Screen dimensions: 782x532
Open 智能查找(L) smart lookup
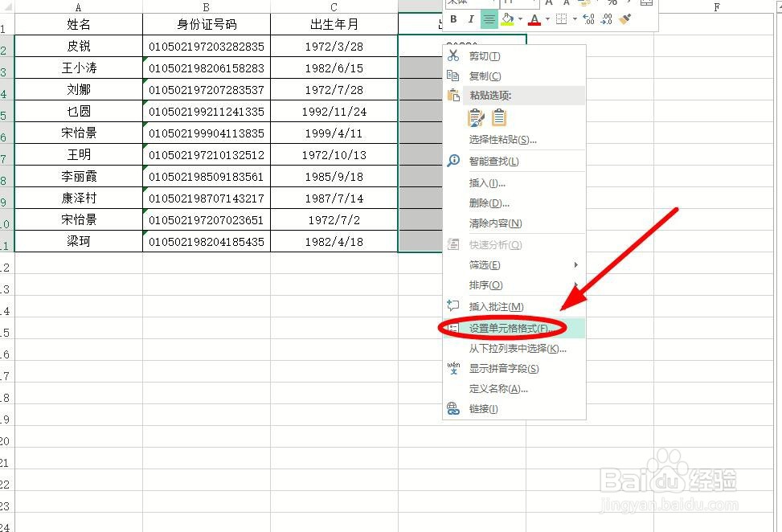[x=514, y=161]
